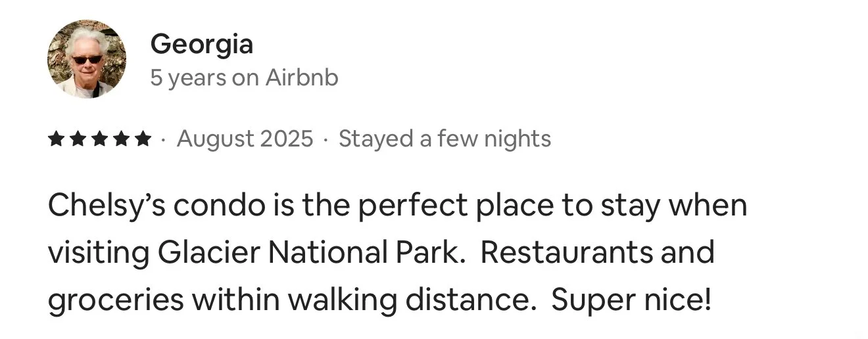
Task: Select the first rating star
Action: (x=57, y=139)
